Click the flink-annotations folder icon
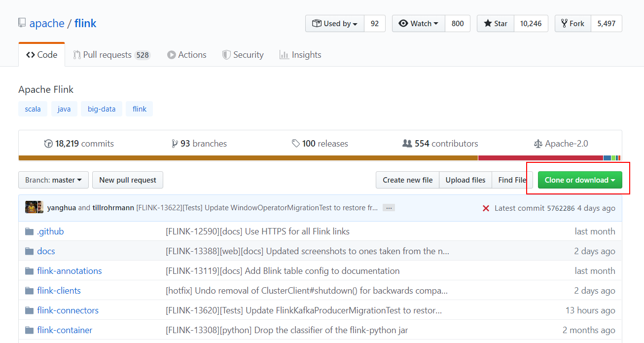 [30, 271]
